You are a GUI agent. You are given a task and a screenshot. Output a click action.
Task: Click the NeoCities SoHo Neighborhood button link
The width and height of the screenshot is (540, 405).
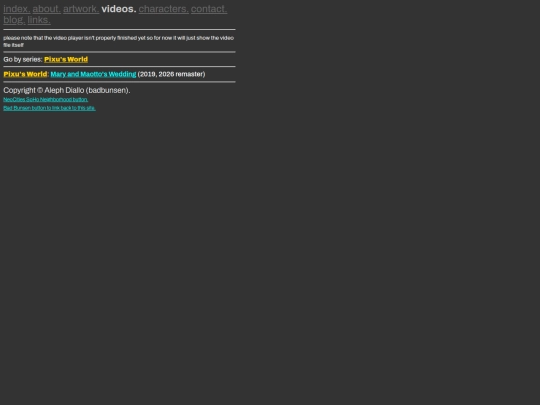[45, 100]
